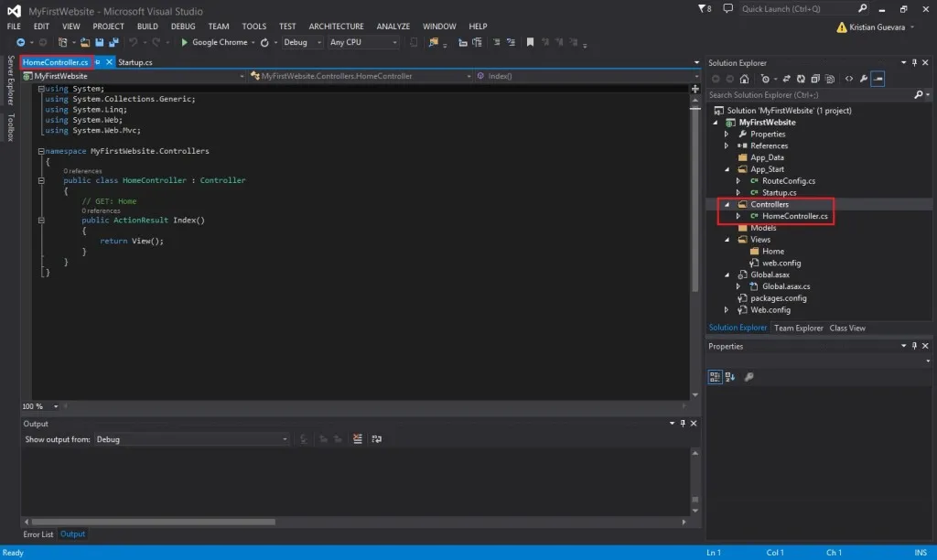This screenshot has height=560, width=937.
Task: Toggle auto-hide pin on Properties panel
Action: 914,346
